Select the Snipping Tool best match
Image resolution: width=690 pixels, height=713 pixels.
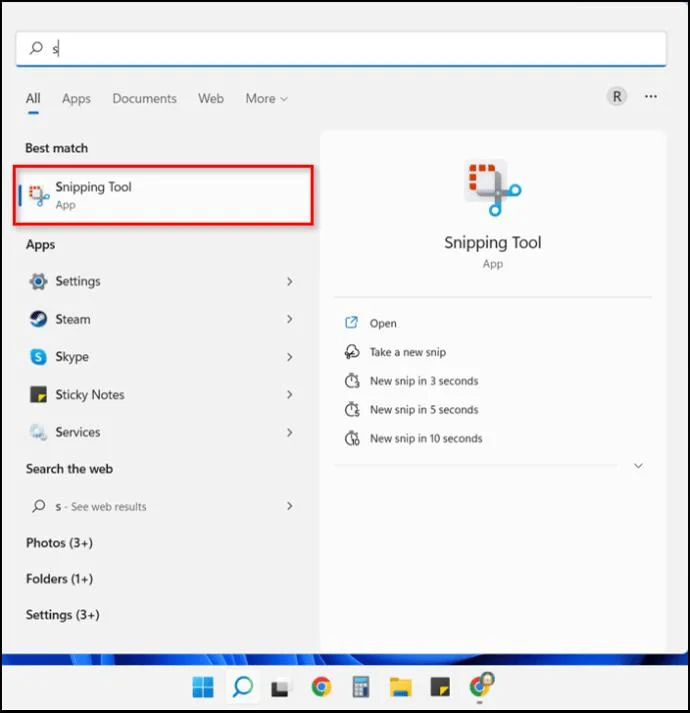click(x=163, y=195)
